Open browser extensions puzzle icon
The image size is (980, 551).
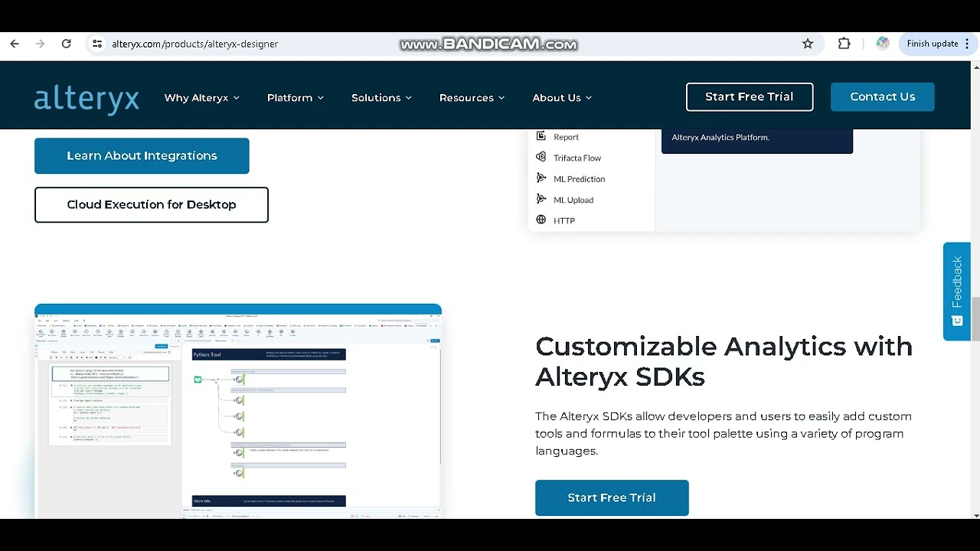click(x=844, y=44)
